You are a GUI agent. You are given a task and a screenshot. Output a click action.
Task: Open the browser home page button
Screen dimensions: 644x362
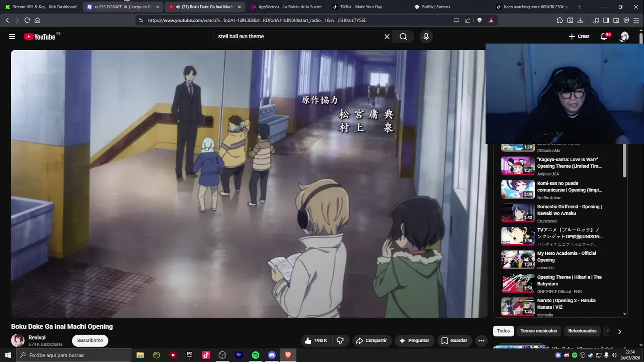[x=37, y=20]
